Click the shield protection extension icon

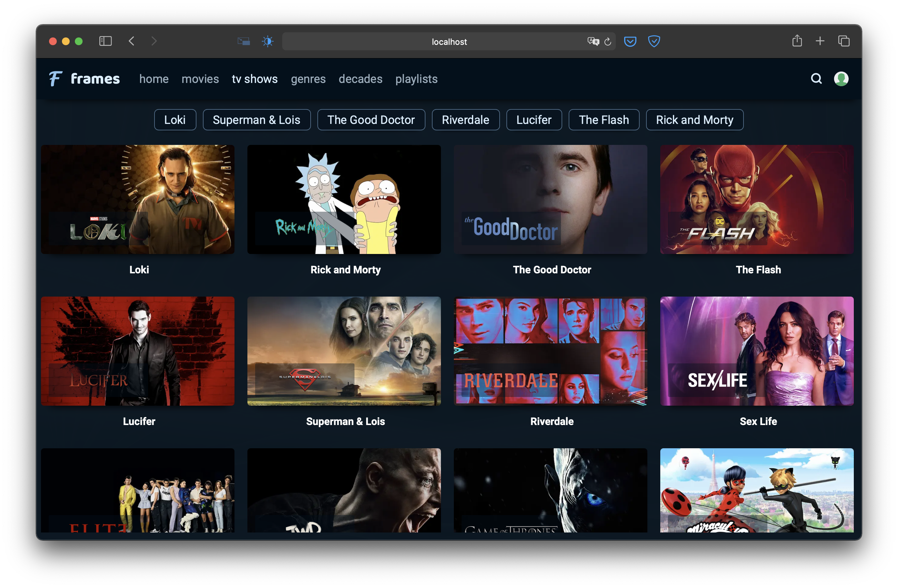pyautogui.click(x=654, y=41)
